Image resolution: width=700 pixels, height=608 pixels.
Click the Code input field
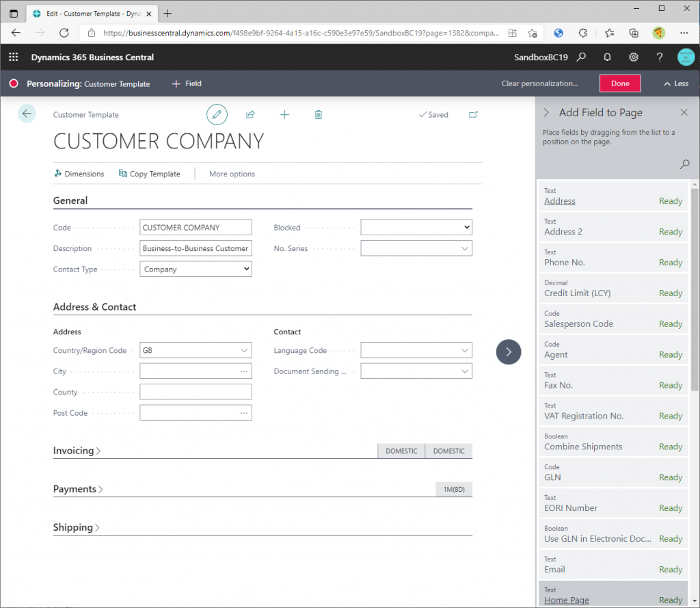196,227
